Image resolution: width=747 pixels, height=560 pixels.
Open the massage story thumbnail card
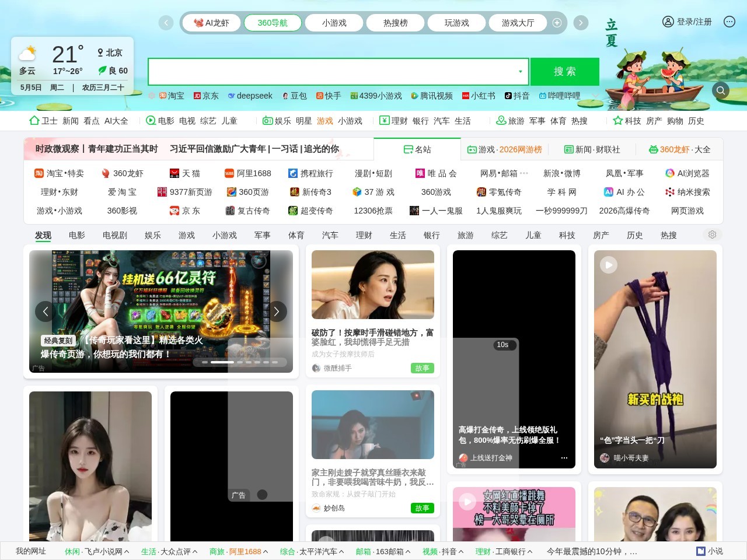[x=373, y=285]
